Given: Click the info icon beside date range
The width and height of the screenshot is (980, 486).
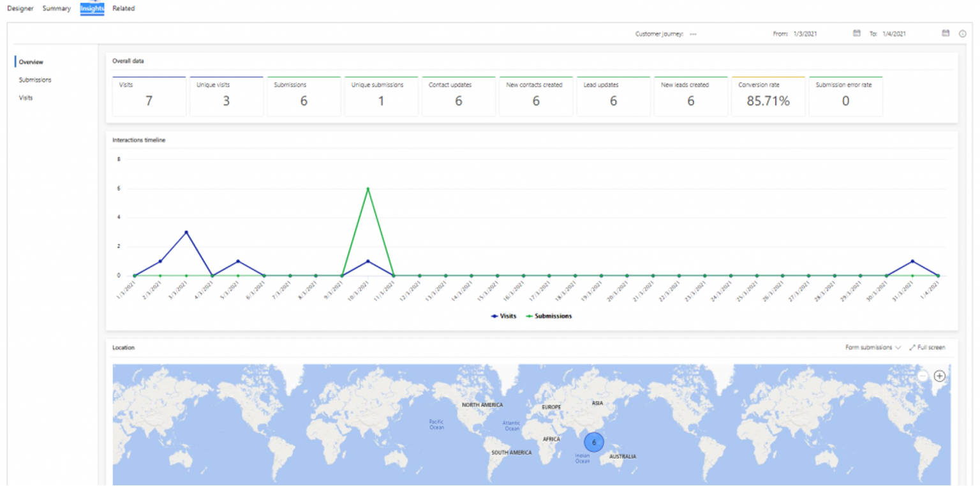Looking at the screenshot, I should [x=962, y=34].
